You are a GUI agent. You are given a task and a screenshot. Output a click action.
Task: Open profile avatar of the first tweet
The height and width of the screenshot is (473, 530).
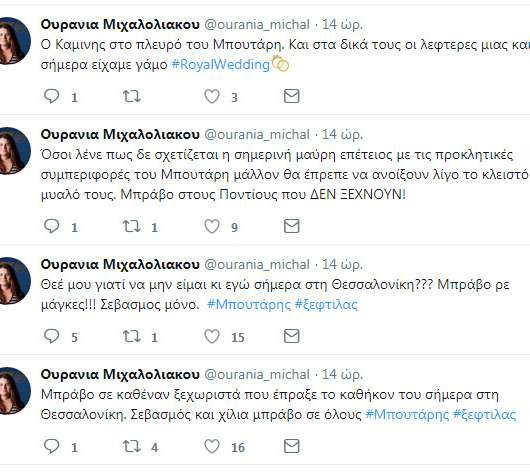click(14, 41)
